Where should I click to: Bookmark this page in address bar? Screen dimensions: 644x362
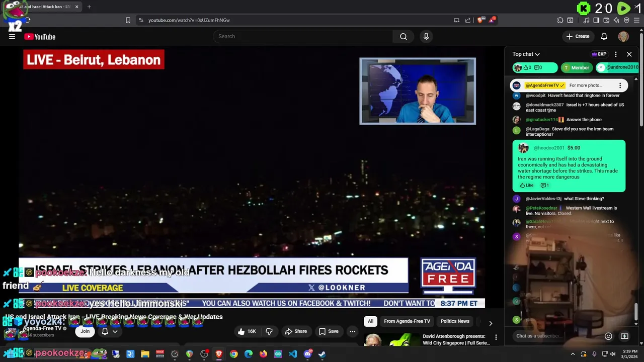(128, 20)
